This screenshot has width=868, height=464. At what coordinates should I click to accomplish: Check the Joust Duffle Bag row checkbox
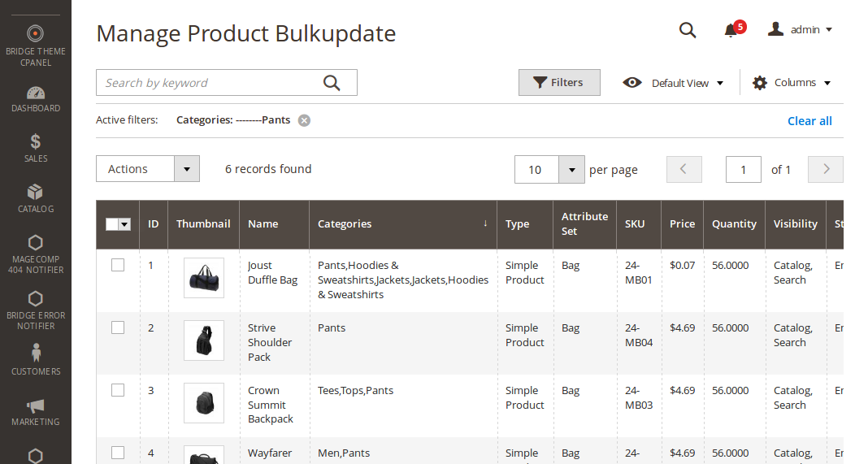coord(118,265)
